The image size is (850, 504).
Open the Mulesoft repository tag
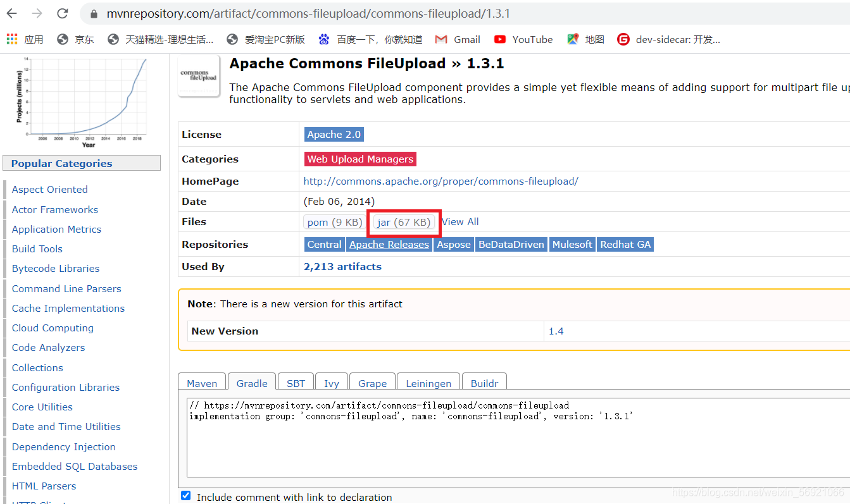point(572,244)
